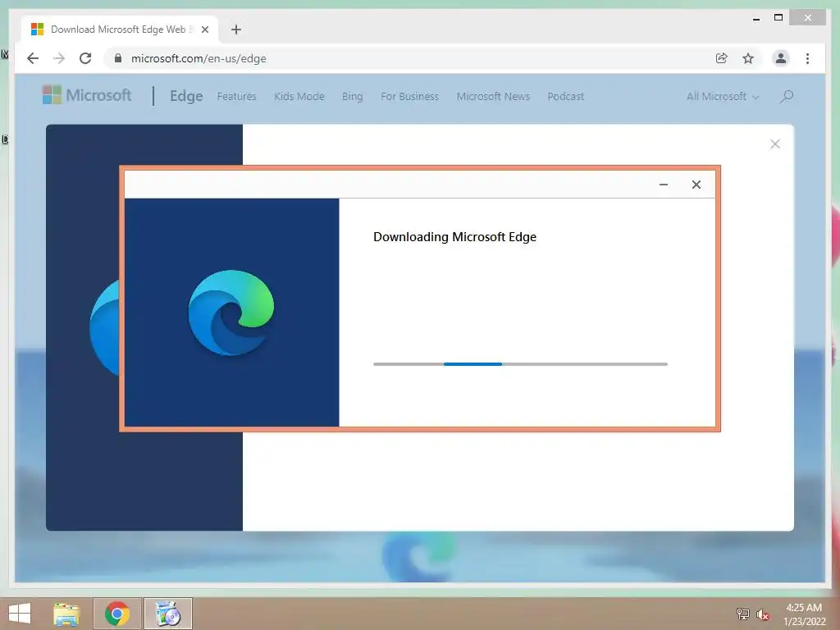The width and height of the screenshot is (840, 630).
Task: Click the padlock site info icon
Action: pos(118,58)
